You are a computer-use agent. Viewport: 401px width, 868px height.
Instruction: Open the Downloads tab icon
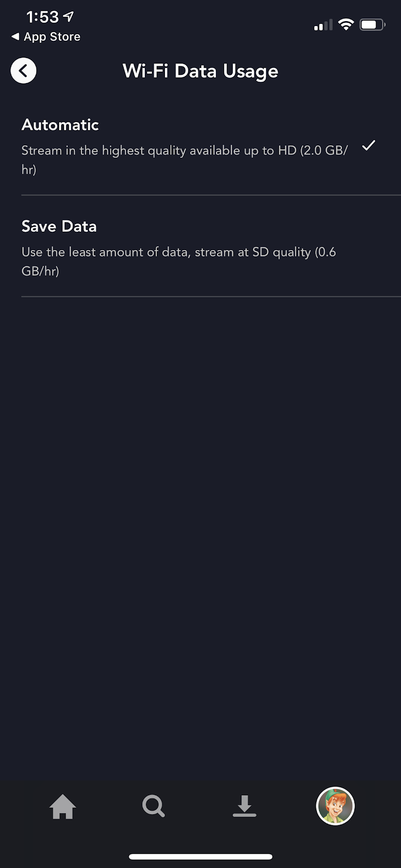click(x=244, y=806)
